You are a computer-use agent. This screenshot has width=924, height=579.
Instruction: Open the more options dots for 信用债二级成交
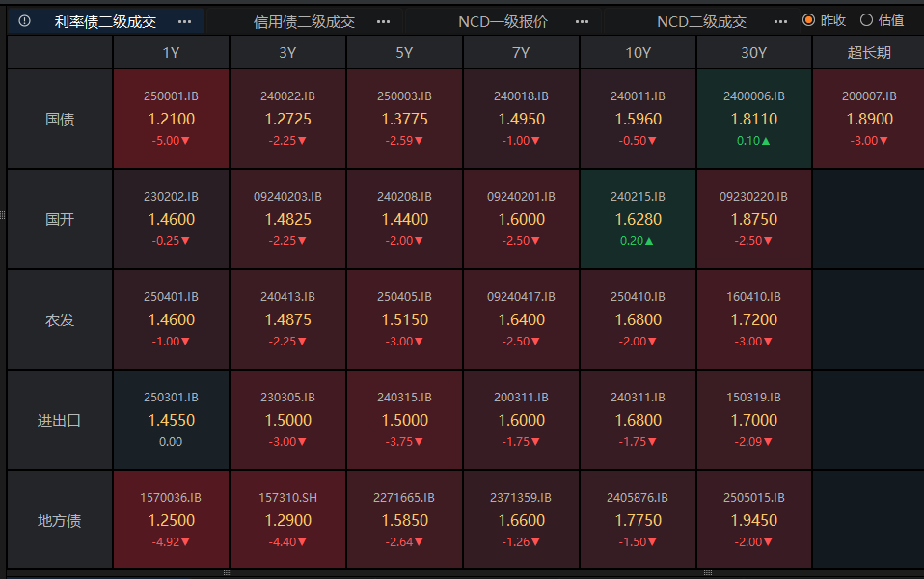(383, 21)
